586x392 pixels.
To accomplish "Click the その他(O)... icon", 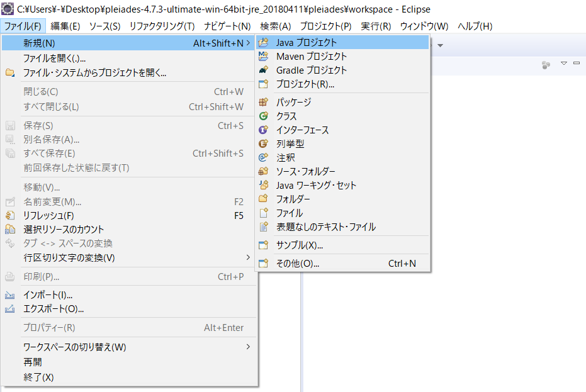I will [x=264, y=264].
